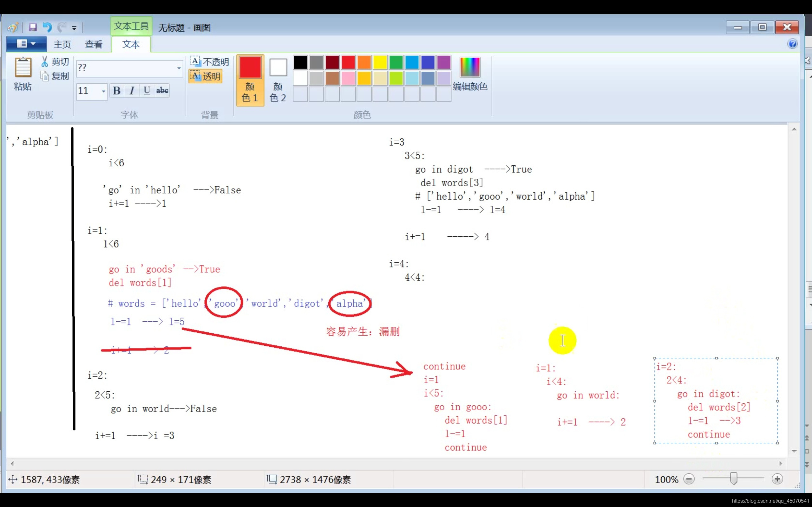The width and height of the screenshot is (812, 507).
Task: Open the font size dropdown
Action: pyautogui.click(x=103, y=91)
